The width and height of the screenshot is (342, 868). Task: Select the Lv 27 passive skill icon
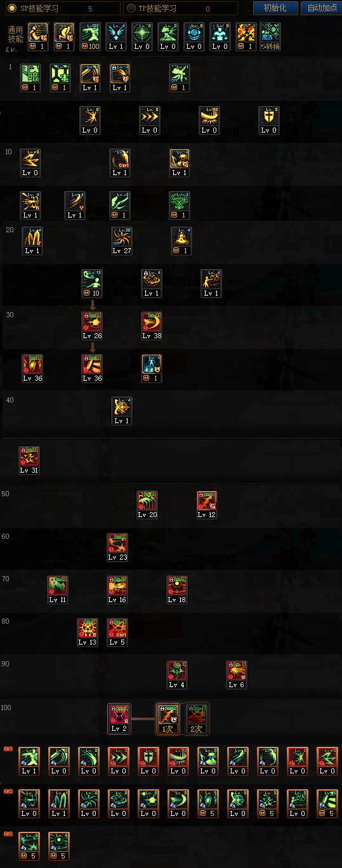121,240
